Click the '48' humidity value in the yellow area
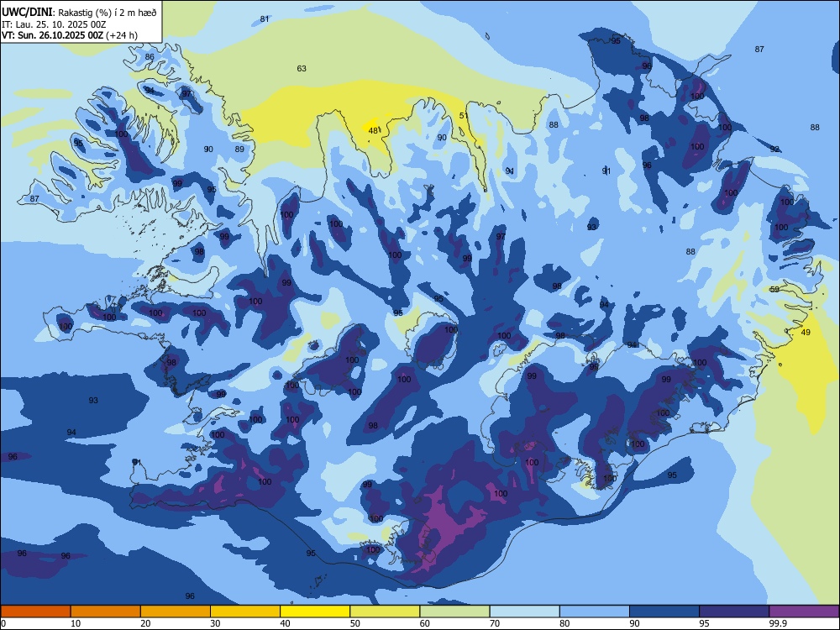Screen dimensions: 840x630 374,130
